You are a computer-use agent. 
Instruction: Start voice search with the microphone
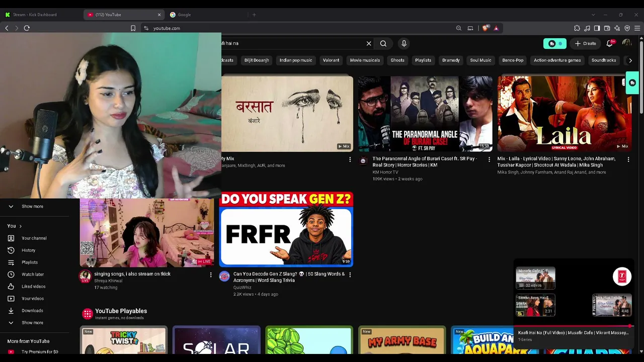click(404, 44)
